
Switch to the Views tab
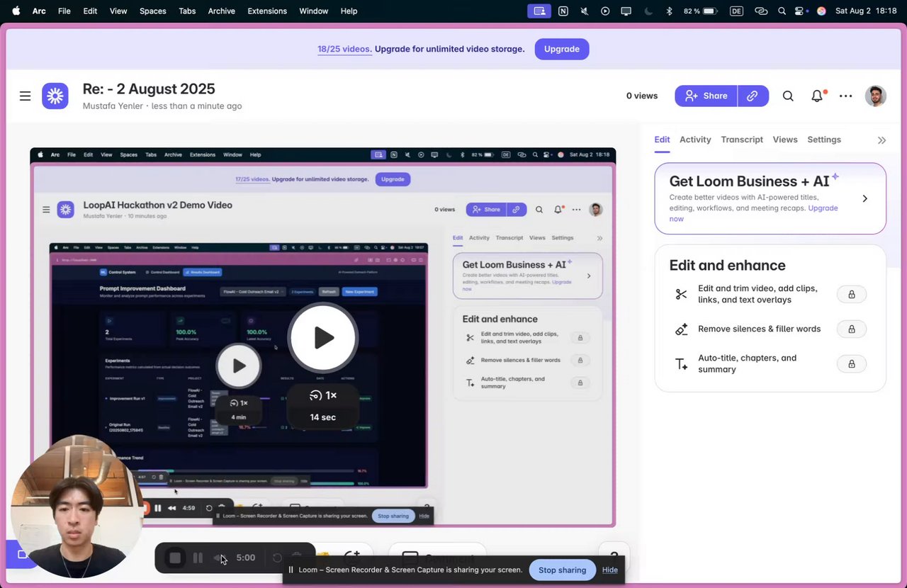tap(785, 140)
